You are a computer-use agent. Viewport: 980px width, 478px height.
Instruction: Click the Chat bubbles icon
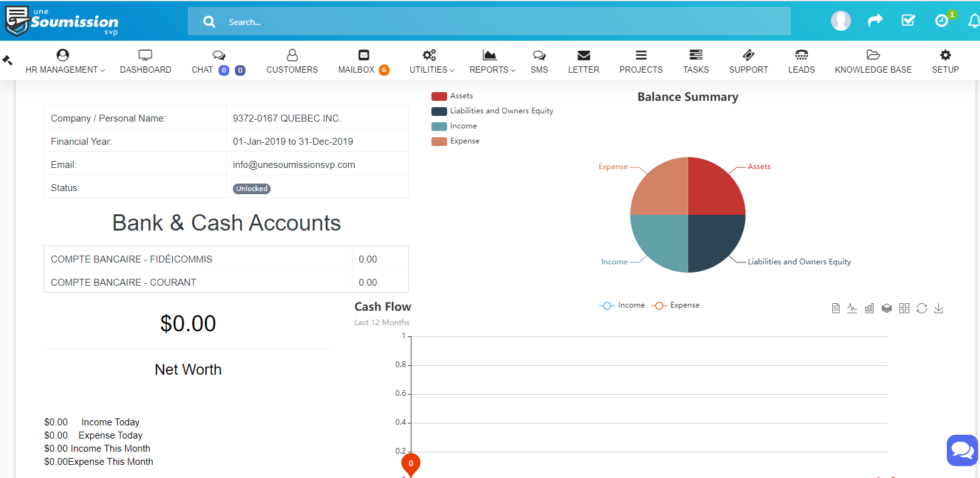[x=219, y=55]
